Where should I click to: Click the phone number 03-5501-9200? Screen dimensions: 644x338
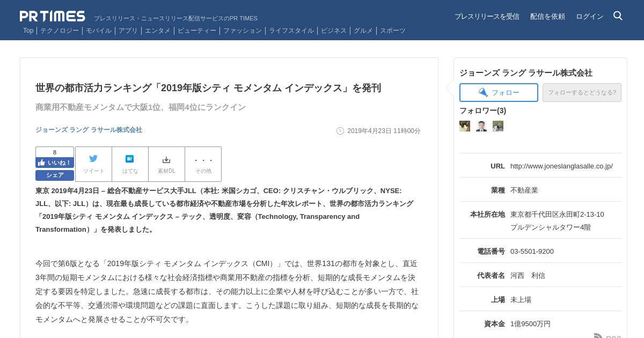tap(532, 251)
